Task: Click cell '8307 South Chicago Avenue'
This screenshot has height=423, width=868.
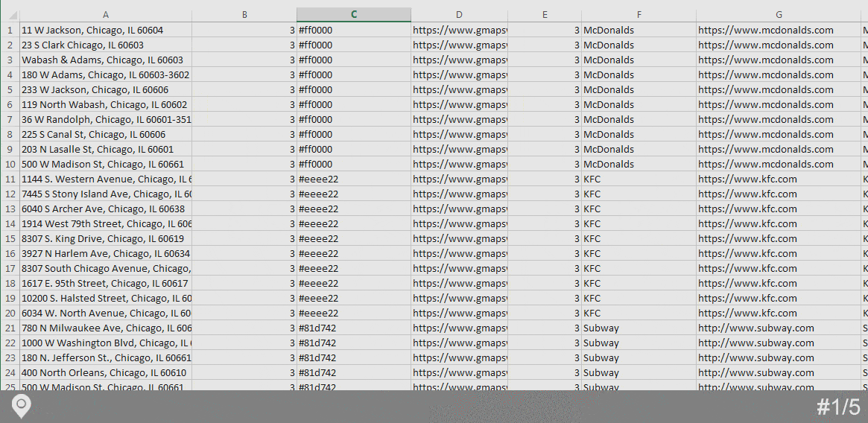Action: (x=106, y=269)
